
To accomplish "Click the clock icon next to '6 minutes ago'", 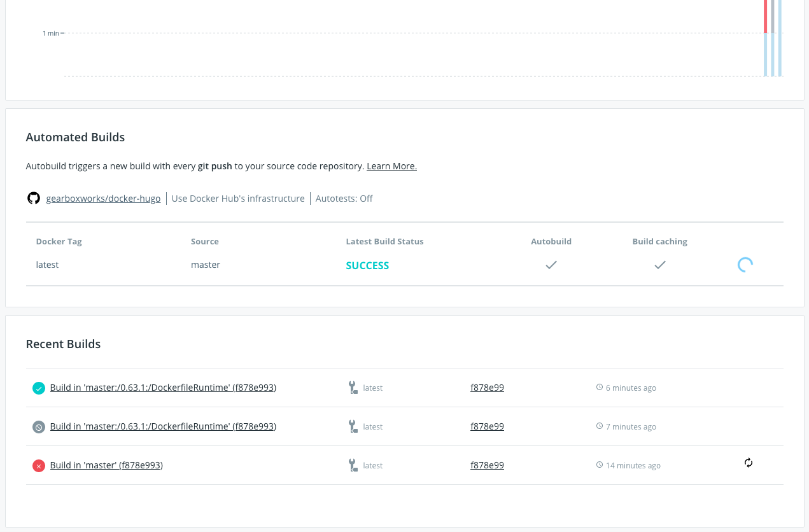I will tap(599, 387).
